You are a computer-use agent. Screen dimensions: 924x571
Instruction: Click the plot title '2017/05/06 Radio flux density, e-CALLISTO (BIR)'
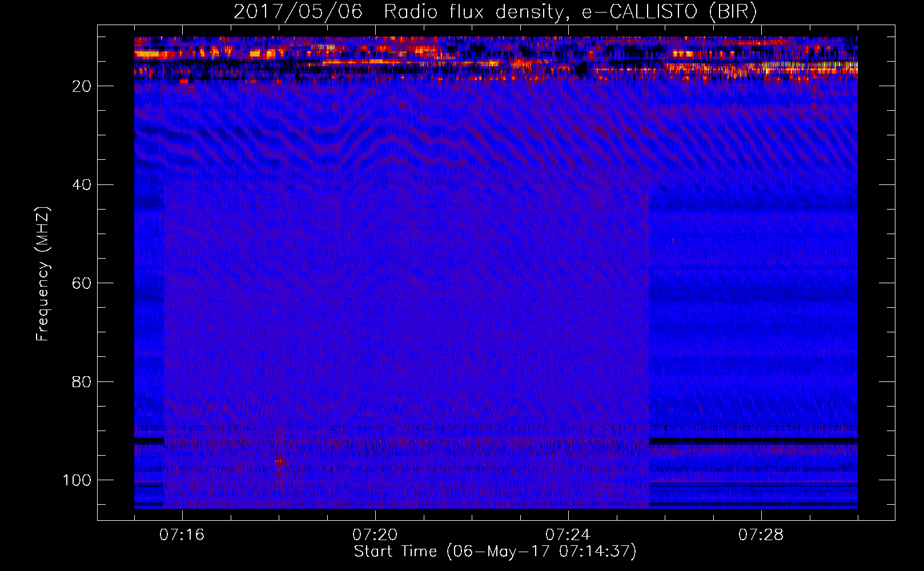[495, 12]
